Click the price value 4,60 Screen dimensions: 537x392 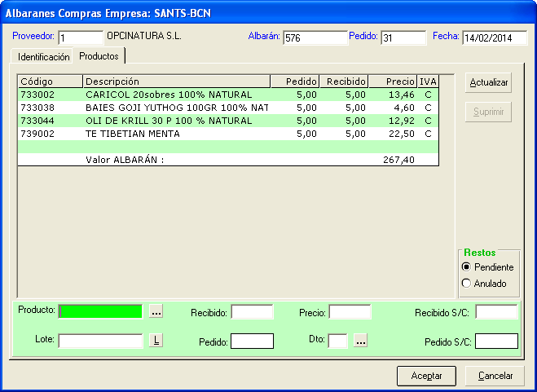[404, 108]
